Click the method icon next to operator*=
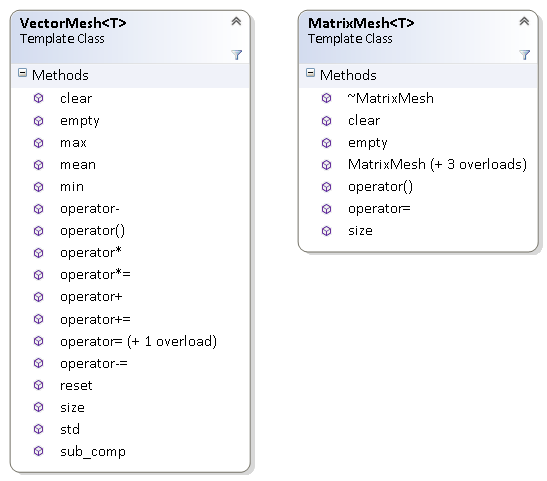This screenshot has width=547, height=481. (38, 275)
